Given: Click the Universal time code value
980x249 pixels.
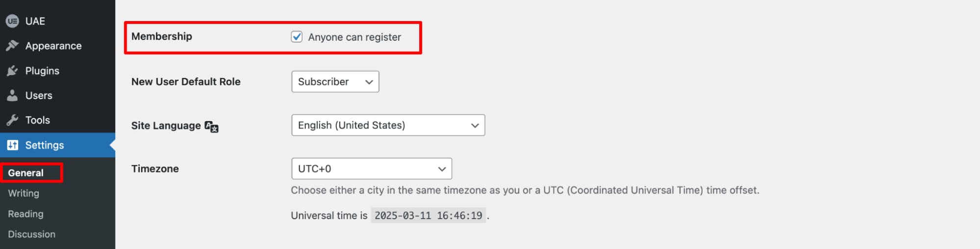Looking at the screenshot, I should click(x=428, y=216).
